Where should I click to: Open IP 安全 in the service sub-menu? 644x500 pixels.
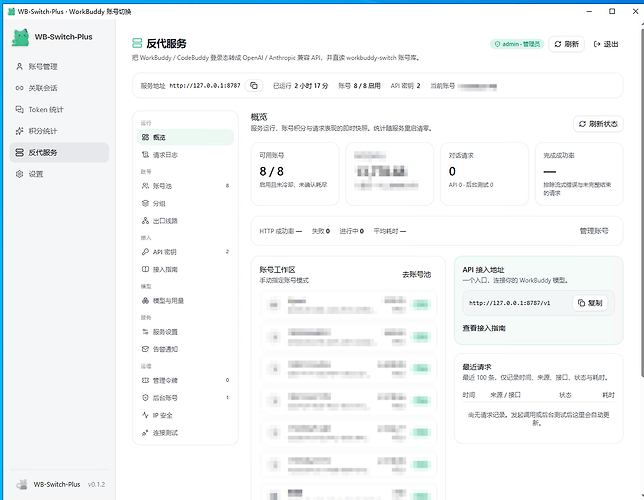point(185,415)
